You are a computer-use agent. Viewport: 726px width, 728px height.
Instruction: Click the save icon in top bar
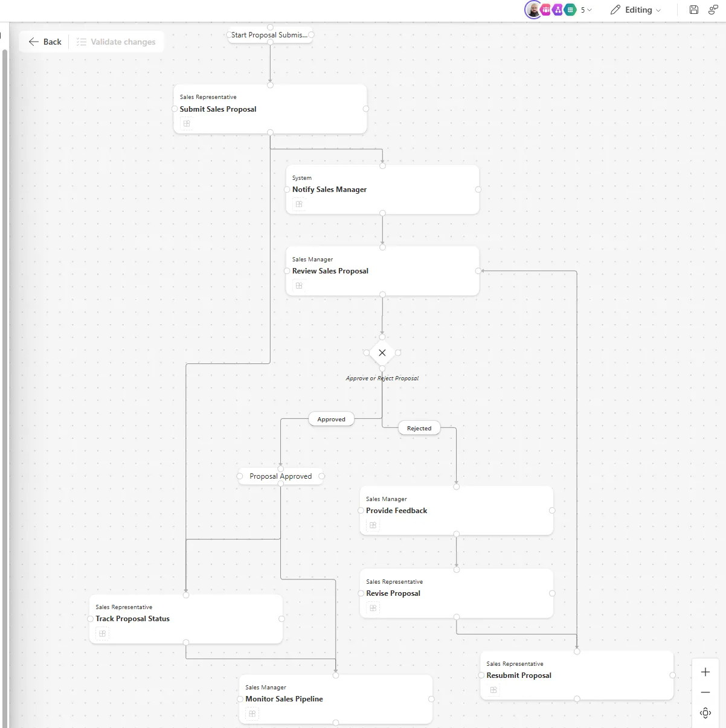point(693,10)
